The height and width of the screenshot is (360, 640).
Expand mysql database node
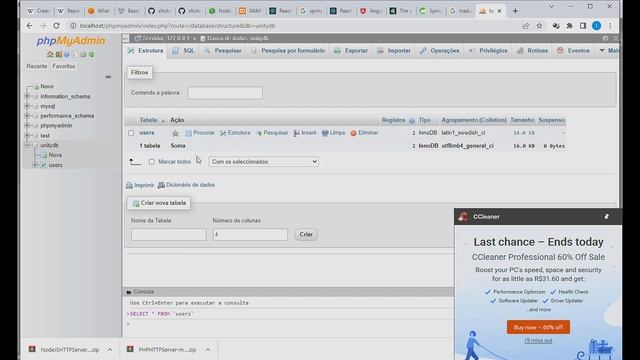pos(27,106)
